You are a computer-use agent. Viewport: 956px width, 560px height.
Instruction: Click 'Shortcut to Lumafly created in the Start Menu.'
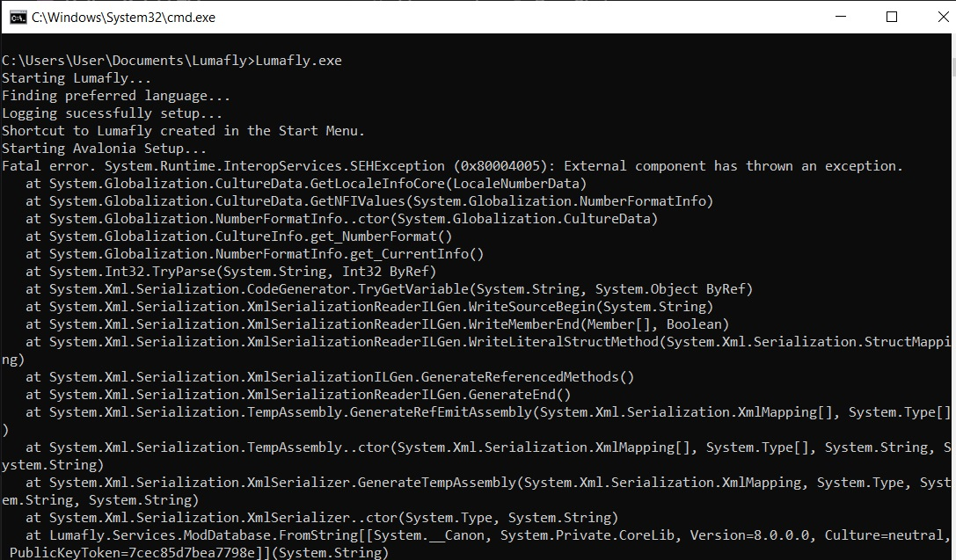point(183,131)
